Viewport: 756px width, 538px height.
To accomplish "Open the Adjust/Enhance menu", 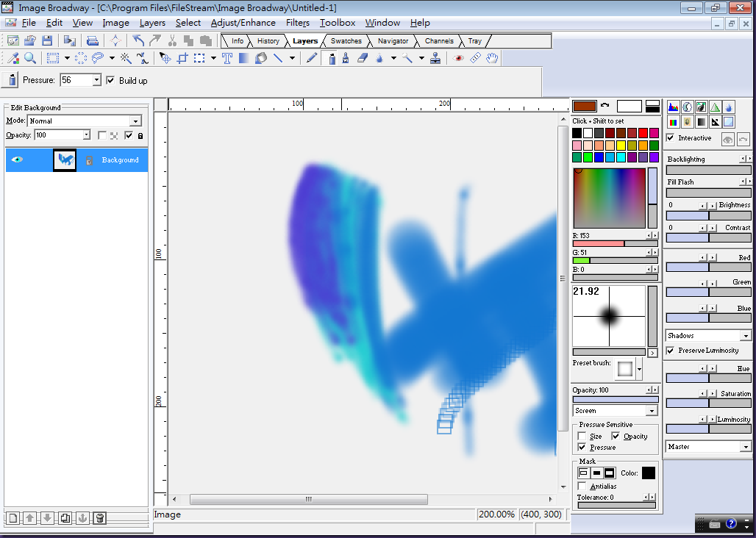I will pos(243,23).
